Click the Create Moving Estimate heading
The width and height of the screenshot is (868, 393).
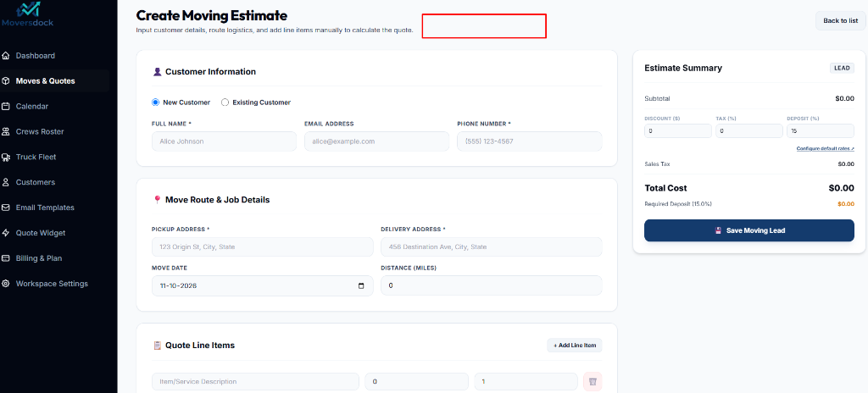pyautogui.click(x=211, y=15)
